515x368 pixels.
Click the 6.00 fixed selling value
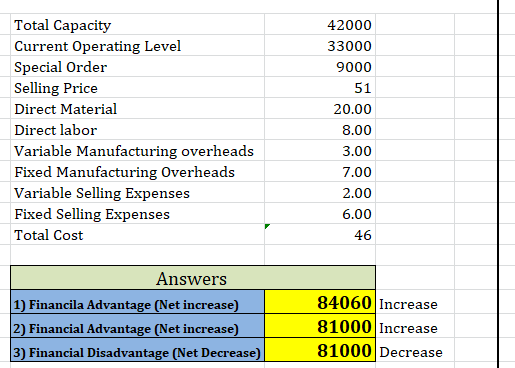pos(320,213)
